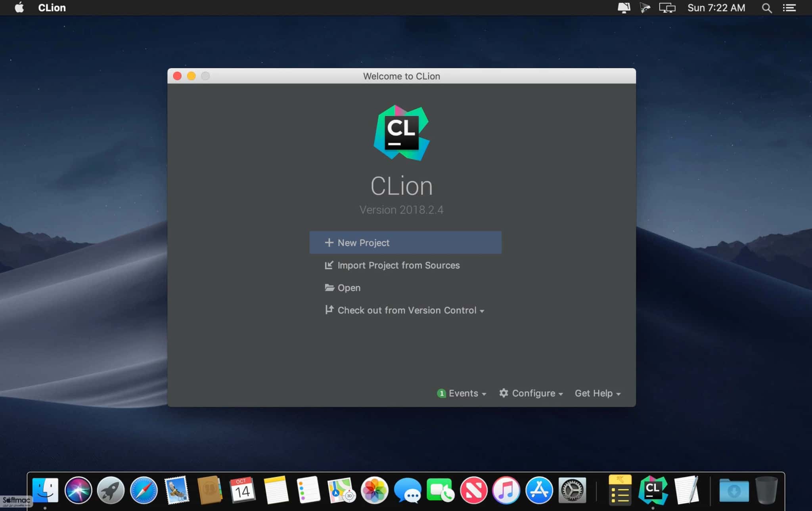Image resolution: width=812 pixels, height=511 pixels.
Task: Expand Check out from Version Control dropdown
Action: click(404, 310)
